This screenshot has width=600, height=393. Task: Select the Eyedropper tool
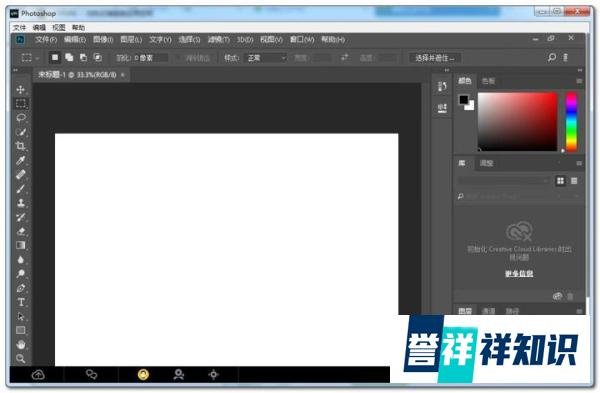pos(21,160)
